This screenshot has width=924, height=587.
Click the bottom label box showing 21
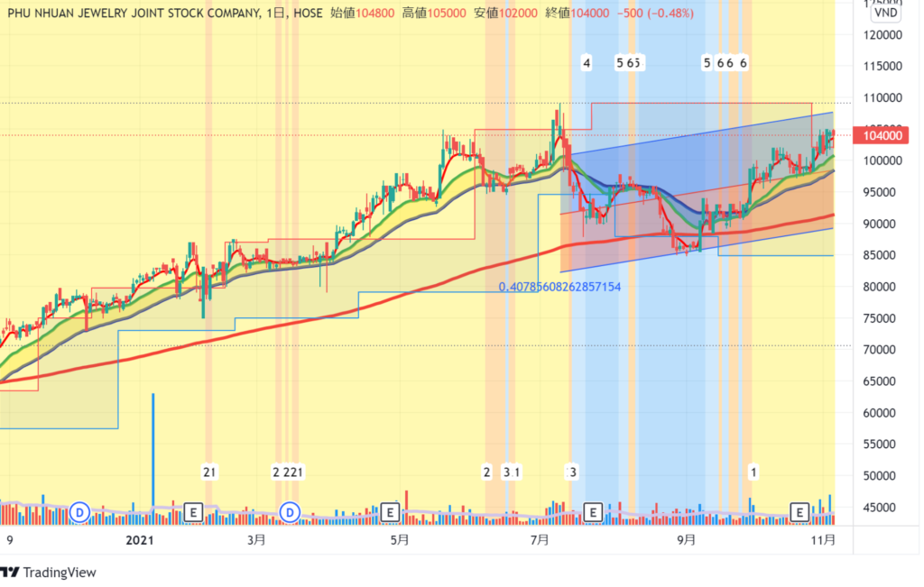click(x=209, y=472)
